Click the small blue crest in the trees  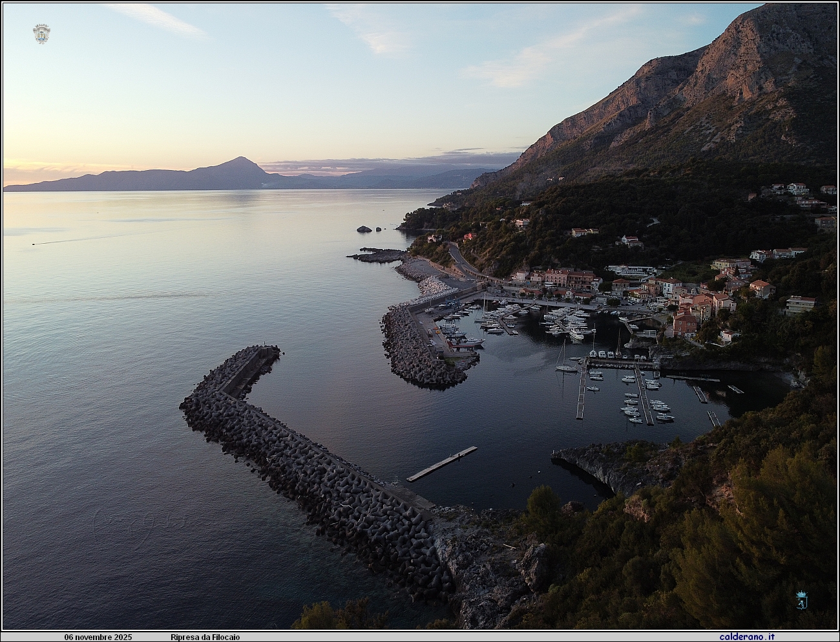(801, 599)
